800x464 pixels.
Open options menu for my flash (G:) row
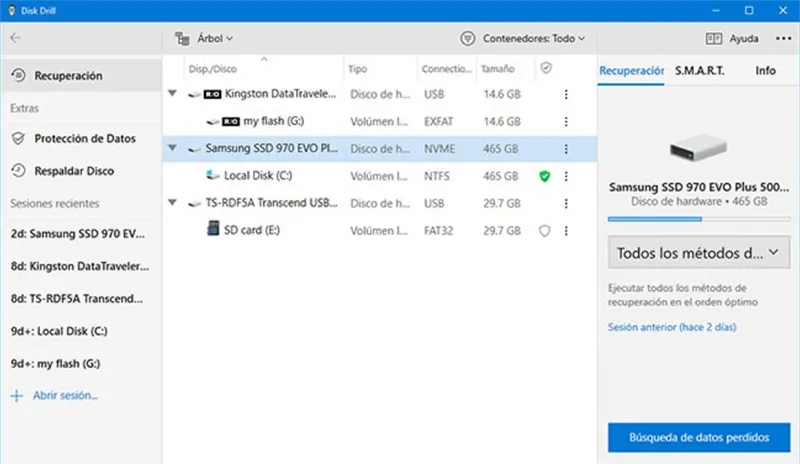point(566,121)
